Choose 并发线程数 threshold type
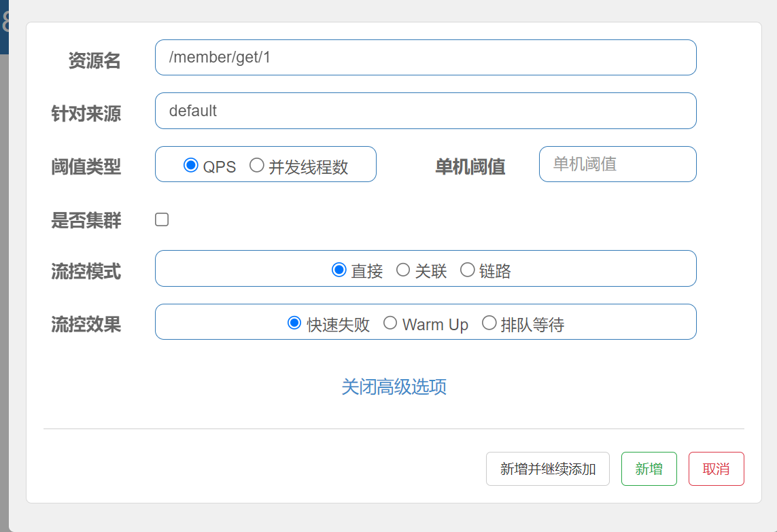Viewport: 777px width, 532px height. pyautogui.click(x=257, y=165)
